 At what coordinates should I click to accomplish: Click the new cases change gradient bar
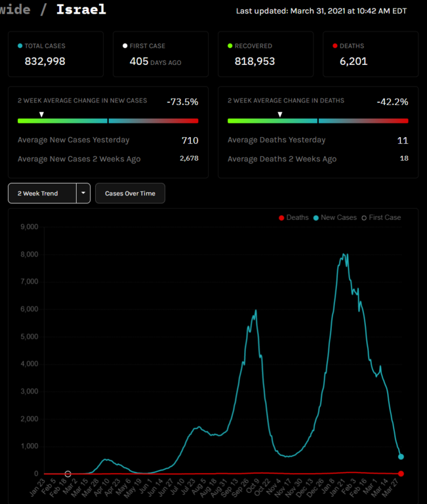(x=108, y=121)
